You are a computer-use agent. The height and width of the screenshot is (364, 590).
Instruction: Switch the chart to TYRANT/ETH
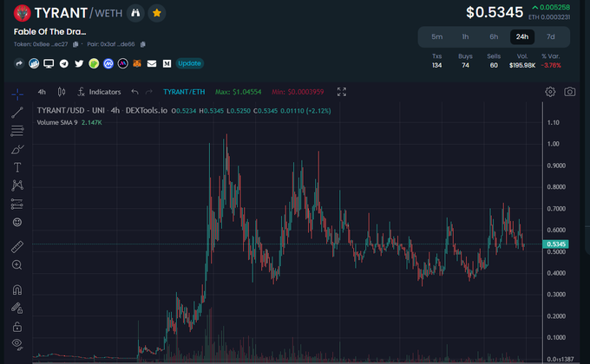click(x=184, y=92)
